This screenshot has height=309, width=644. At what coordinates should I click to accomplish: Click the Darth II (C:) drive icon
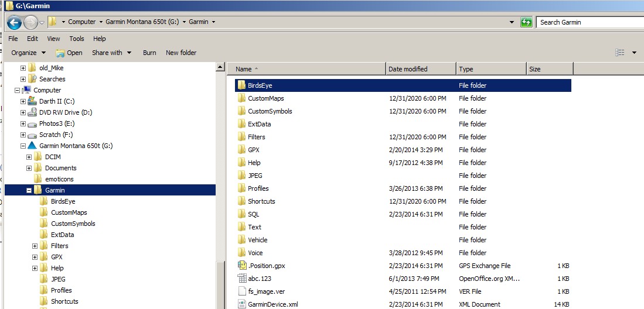click(x=32, y=101)
